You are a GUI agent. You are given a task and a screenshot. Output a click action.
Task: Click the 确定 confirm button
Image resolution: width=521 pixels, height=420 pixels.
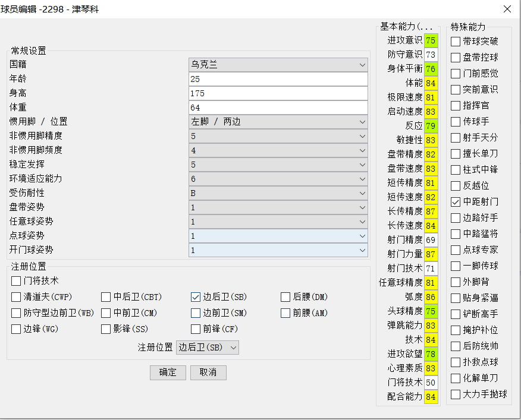click(168, 372)
